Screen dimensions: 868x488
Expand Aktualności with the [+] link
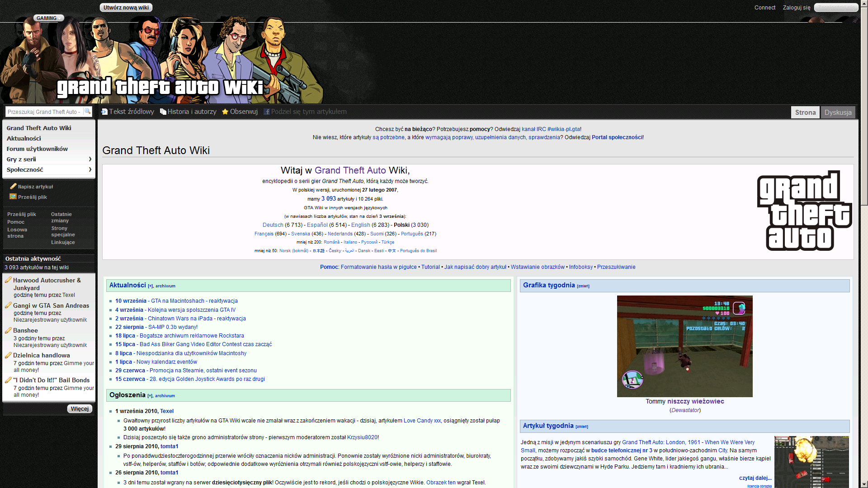pos(150,286)
